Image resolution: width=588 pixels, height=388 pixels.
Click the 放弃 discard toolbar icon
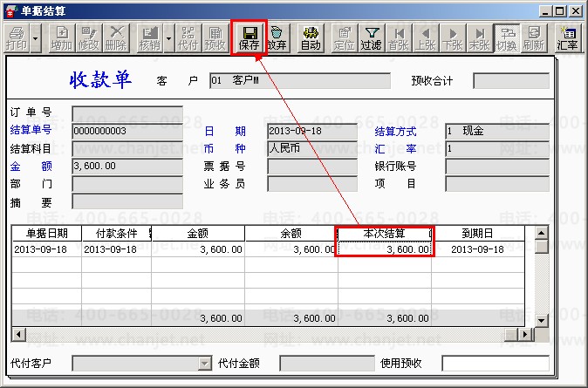277,38
